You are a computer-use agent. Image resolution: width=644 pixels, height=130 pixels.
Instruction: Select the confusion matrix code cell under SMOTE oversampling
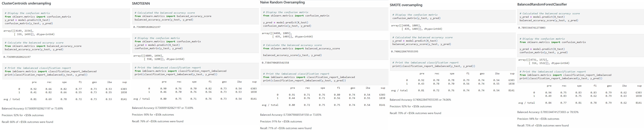453,16
